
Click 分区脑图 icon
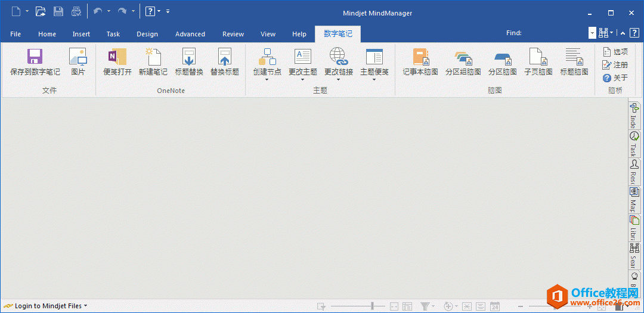(502, 59)
